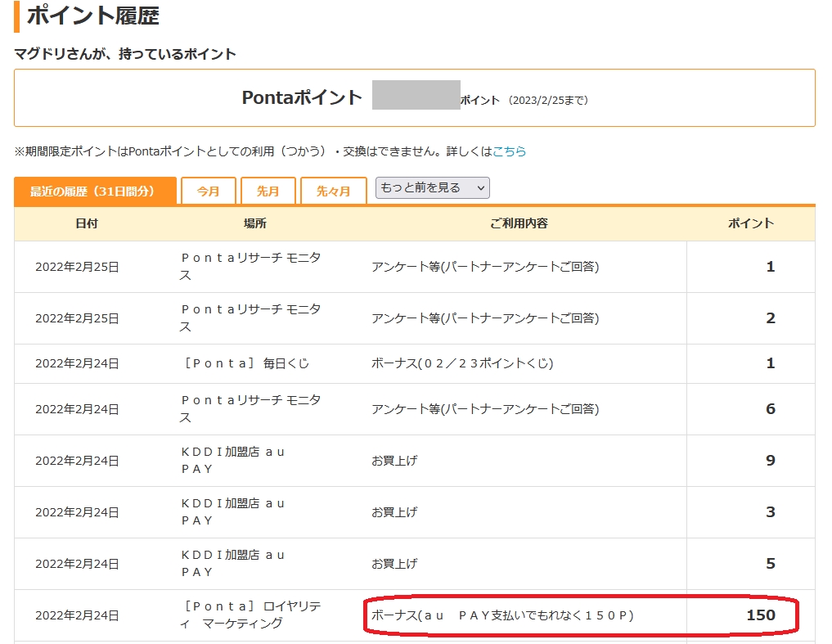Click the KDDI加盟店 au PAY cell with 9 points
The width and height of the screenshot is (832, 644).
tap(233, 461)
